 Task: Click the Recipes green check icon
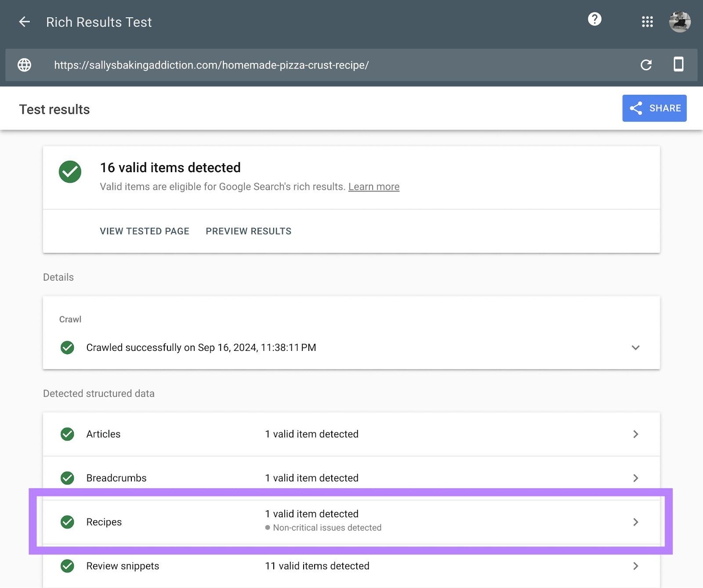click(67, 522)
